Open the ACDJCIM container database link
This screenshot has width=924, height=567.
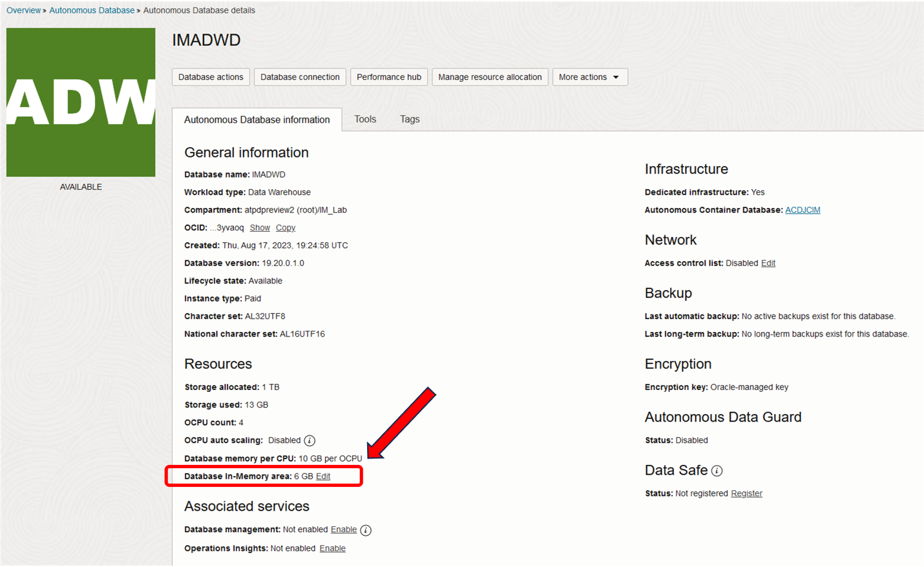tap(803, 210)
